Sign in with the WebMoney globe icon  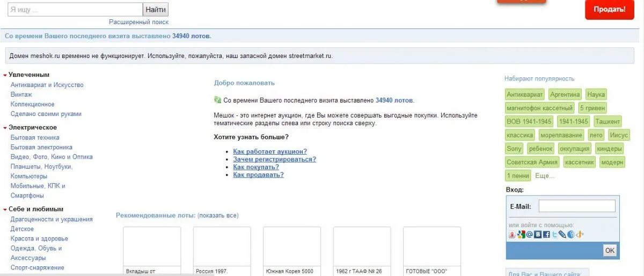pos(571,235)
